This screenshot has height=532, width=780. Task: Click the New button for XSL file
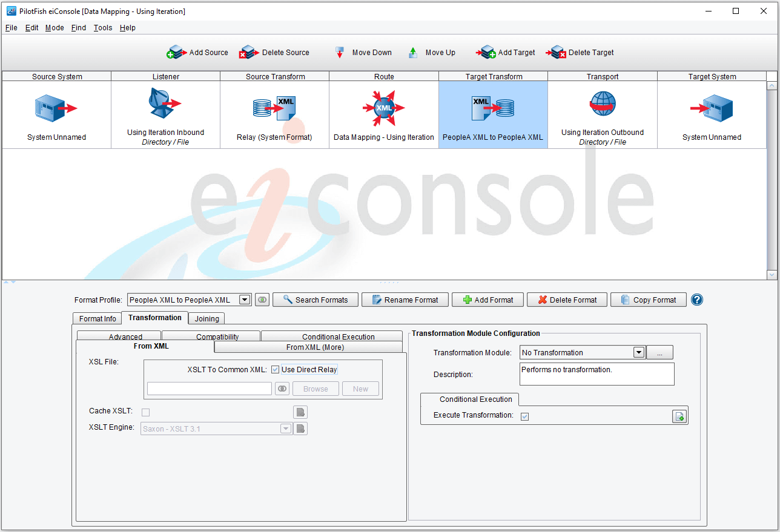pyautogui.click(x=360, y=389)
